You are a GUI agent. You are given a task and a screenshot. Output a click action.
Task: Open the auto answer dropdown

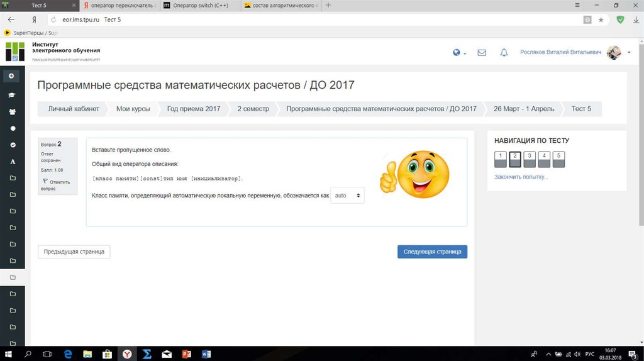(347, 196)
